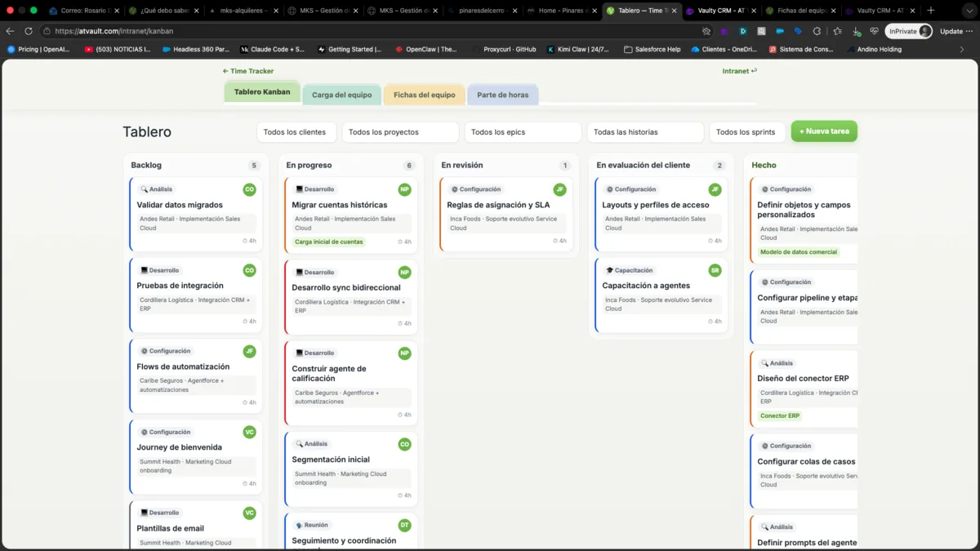Open a new browser tab with plus icon
Image resolution: width=980 pixels, height=551 pixels.
pyautogui.click(x=931, y=11)
